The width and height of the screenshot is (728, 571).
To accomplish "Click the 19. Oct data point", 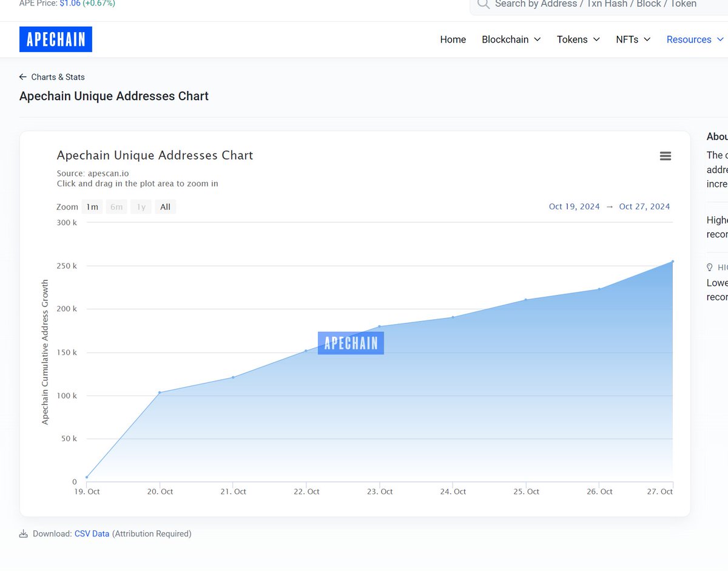I will tap(87, 478).
